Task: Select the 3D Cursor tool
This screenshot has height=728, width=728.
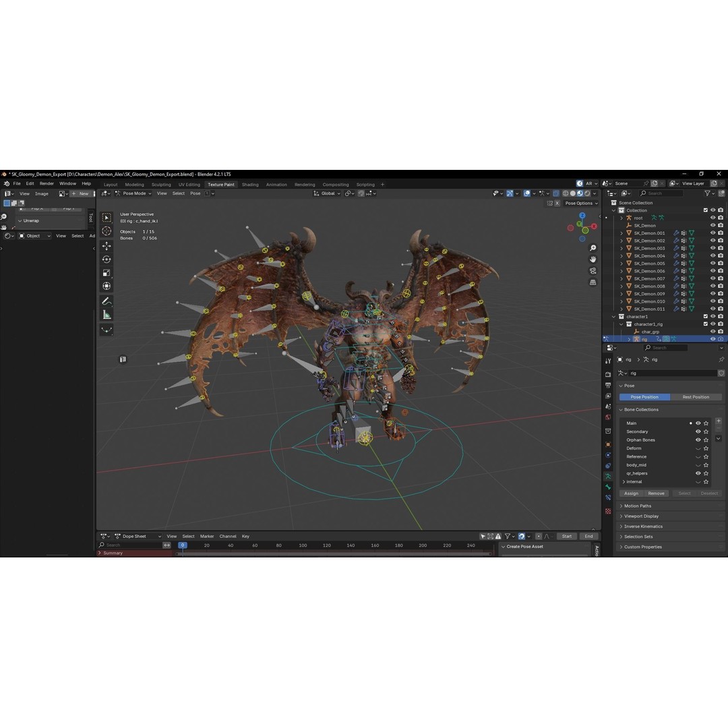Action: [107, 231]
